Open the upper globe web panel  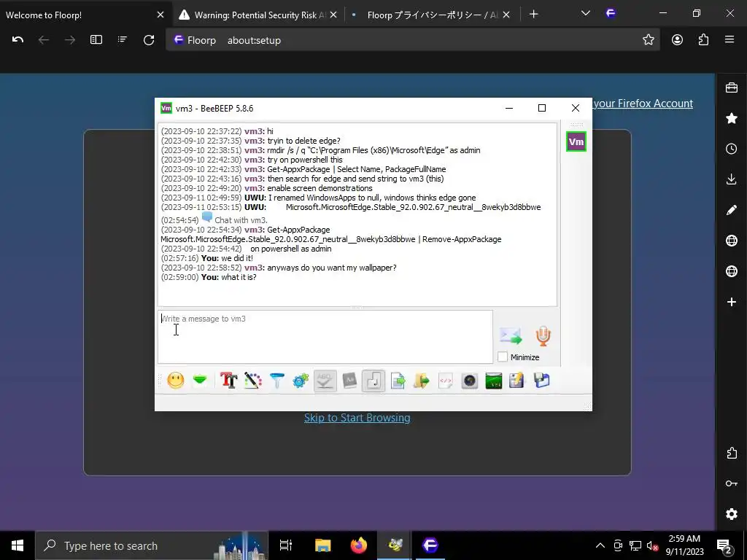732,241
